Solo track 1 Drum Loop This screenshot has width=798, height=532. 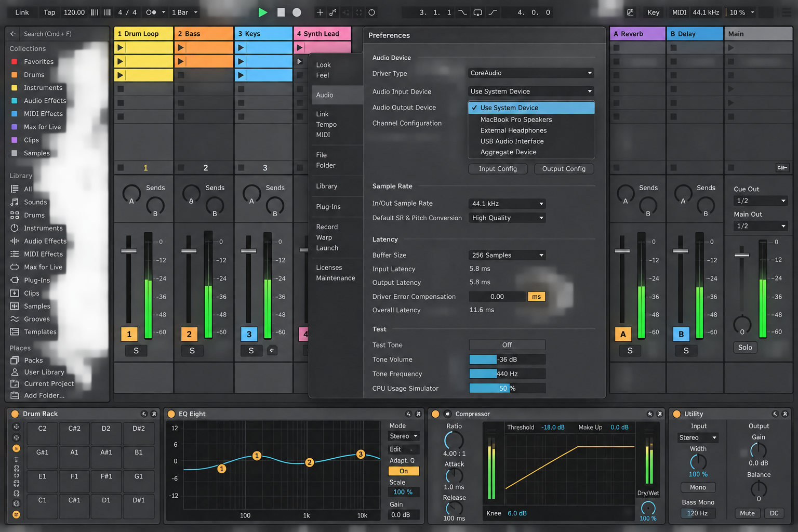(x=136, y=351)
